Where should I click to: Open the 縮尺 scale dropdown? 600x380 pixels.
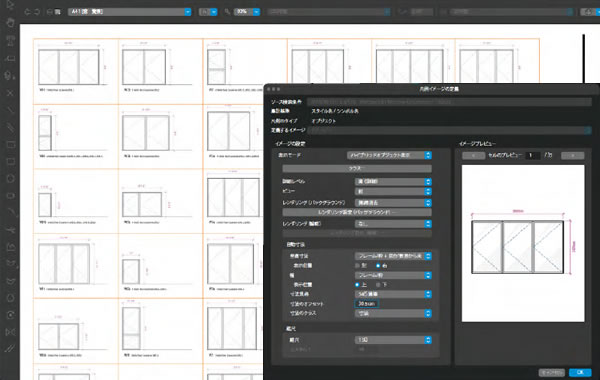coord(393,340)
